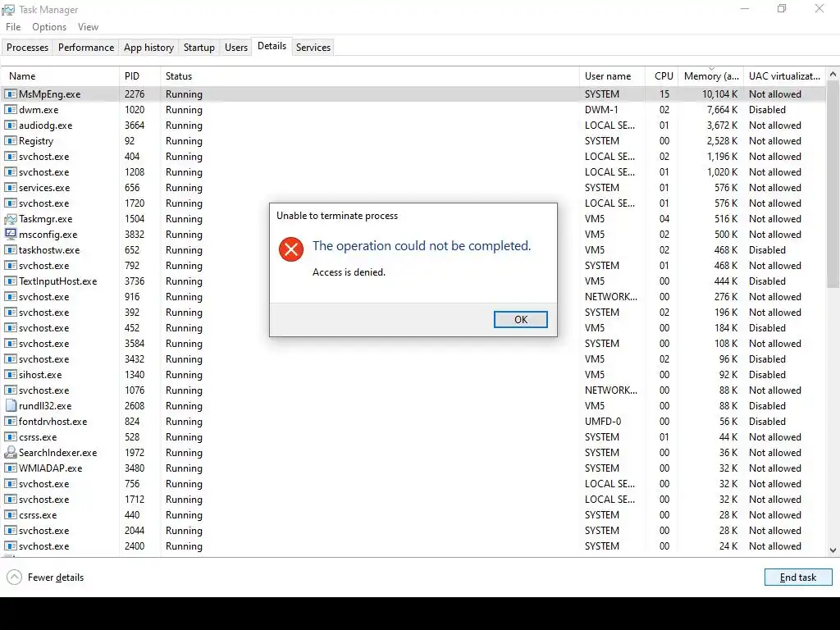Screen dimensions: 840x630
Task: Click the SearchIndexer.exe process icon
Action: click(10, 453)
